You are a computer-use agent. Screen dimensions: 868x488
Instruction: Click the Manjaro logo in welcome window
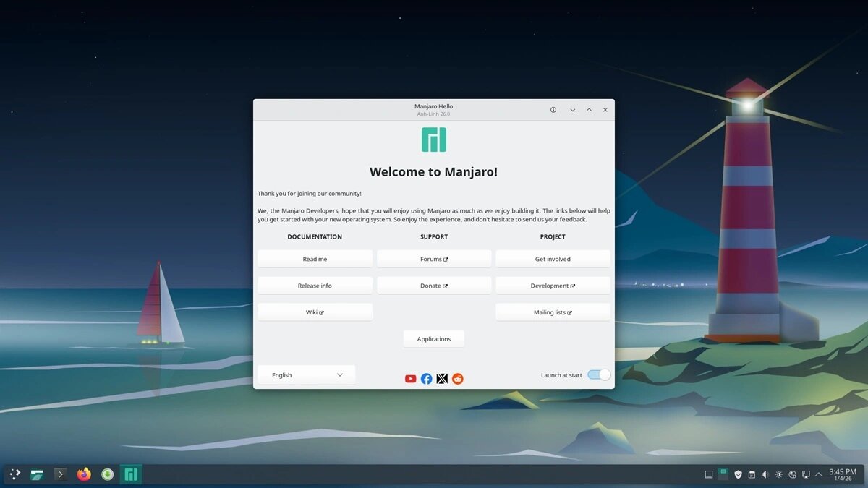[x=434, y=140]
